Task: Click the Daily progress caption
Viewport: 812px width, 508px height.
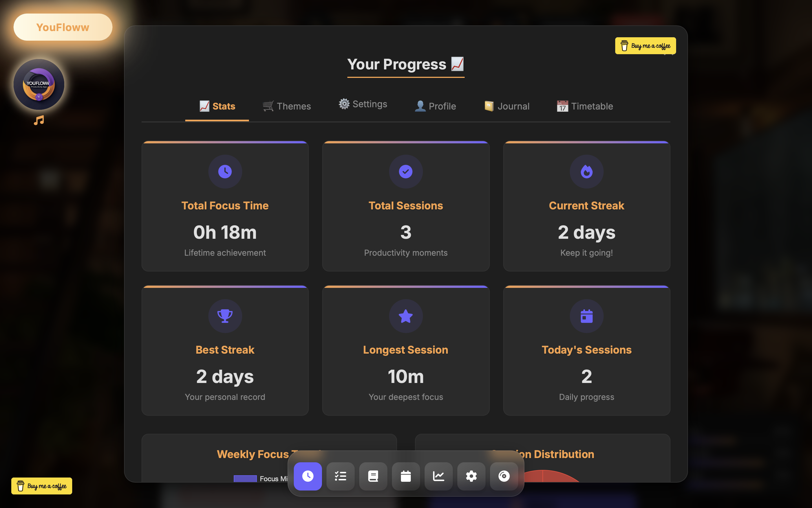Action: click(x=586, y=397)
